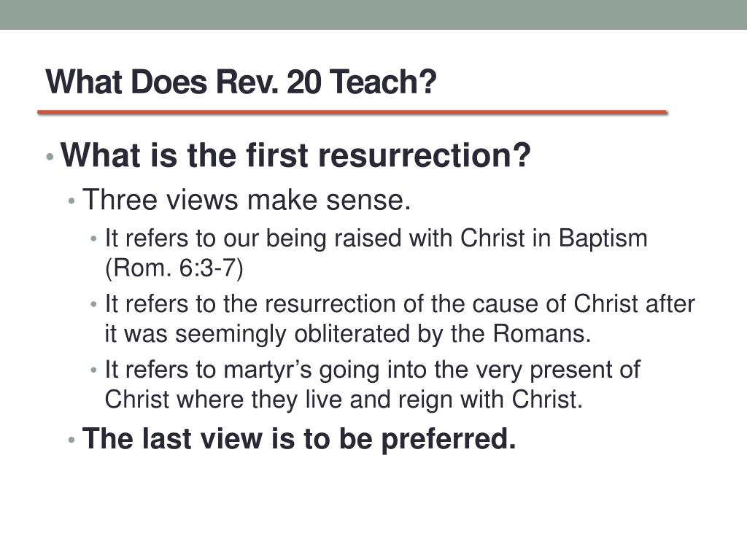Select the text "seemingly obliterated by the Romans."
Image resolution: width=747 pixels, height=560 pixels.
[383, 333]
